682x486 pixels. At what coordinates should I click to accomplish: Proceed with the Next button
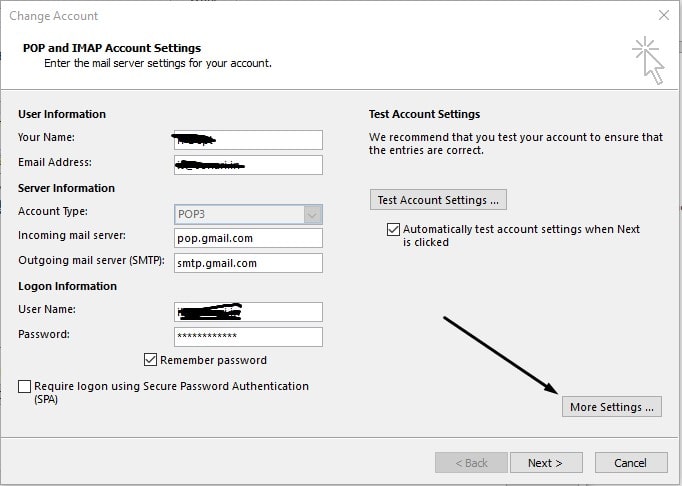[x=546, y=463]
